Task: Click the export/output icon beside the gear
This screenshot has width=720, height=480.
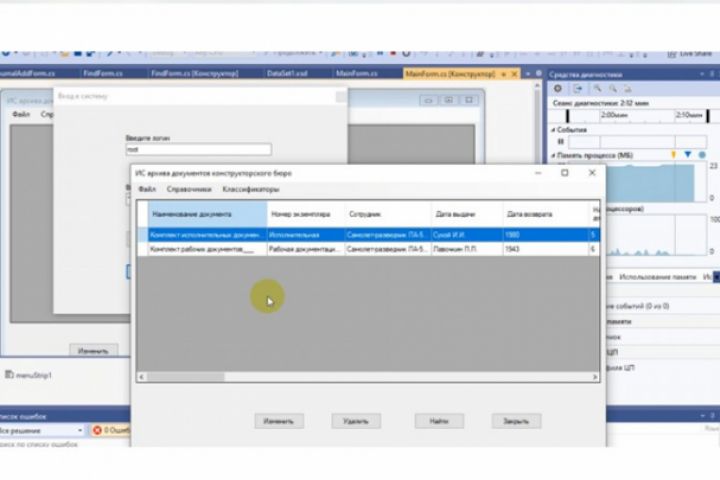Action: click(578, 89)
